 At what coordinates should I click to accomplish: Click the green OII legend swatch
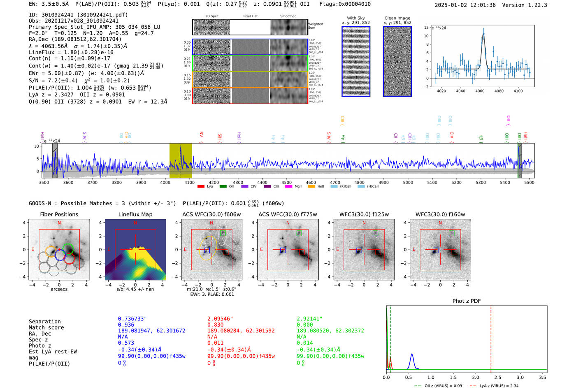pos(223,186)
